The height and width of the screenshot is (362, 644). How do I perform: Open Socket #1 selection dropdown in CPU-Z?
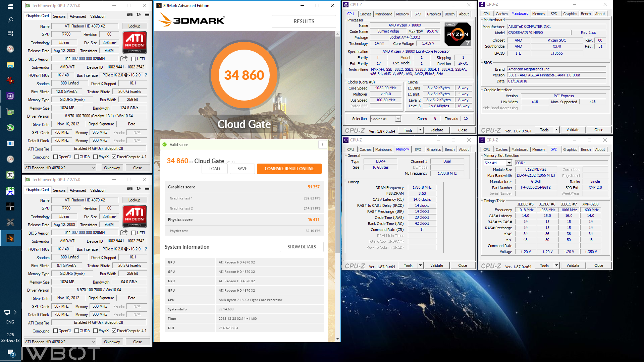(x=385, y=119)
